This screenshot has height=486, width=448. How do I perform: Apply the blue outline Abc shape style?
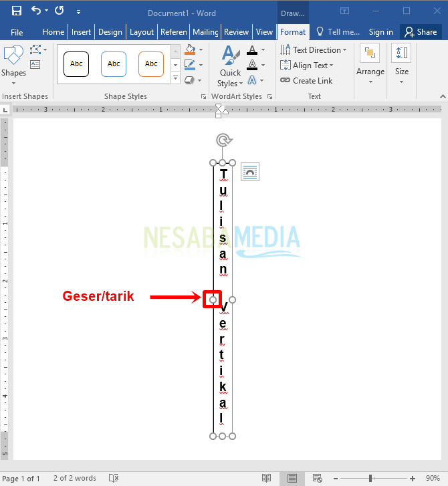coord(114,64)
